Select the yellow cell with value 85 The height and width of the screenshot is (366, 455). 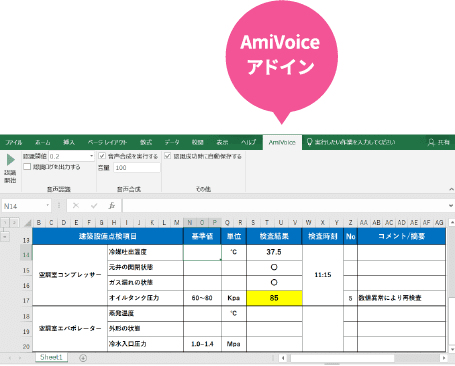[274, 298]
